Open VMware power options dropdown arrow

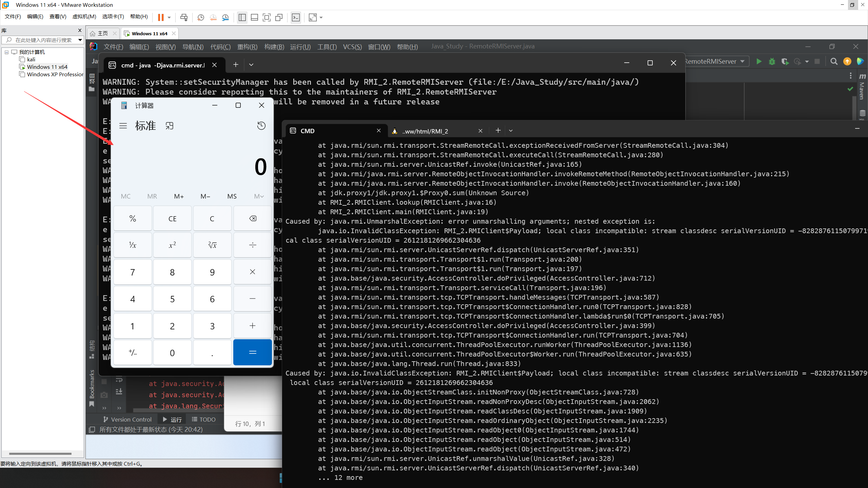pos(169,18)
